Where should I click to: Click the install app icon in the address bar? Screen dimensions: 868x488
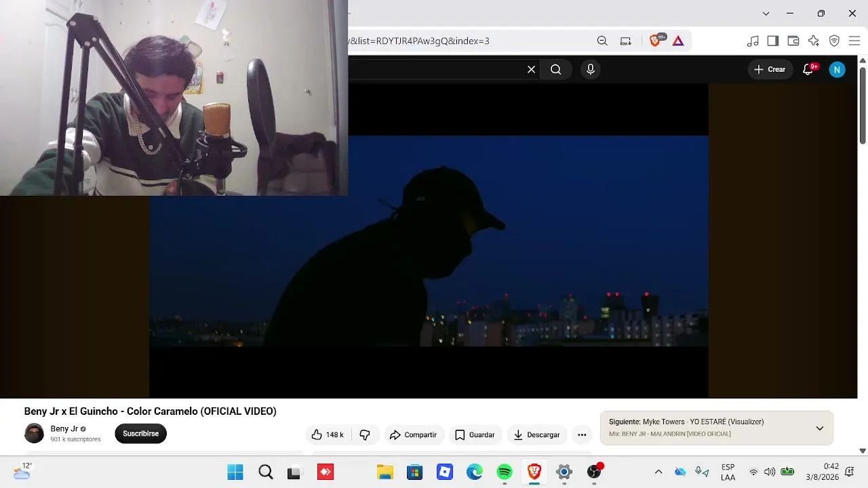tap(626, 41)
